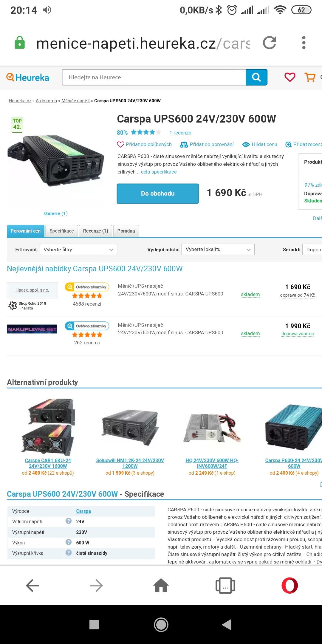Open the Vyberte lokalitu dropdown
This screenshot has height=644, width=322.
(218, 249)
